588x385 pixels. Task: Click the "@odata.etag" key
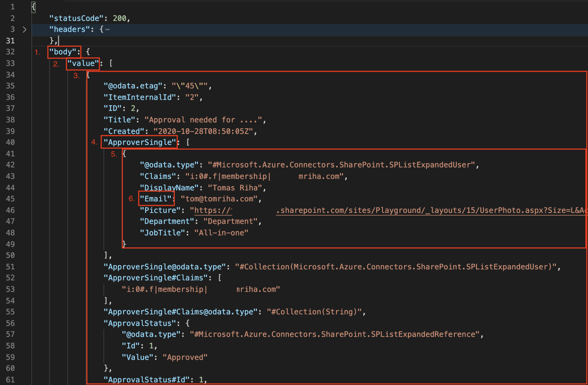click(133, 86)
